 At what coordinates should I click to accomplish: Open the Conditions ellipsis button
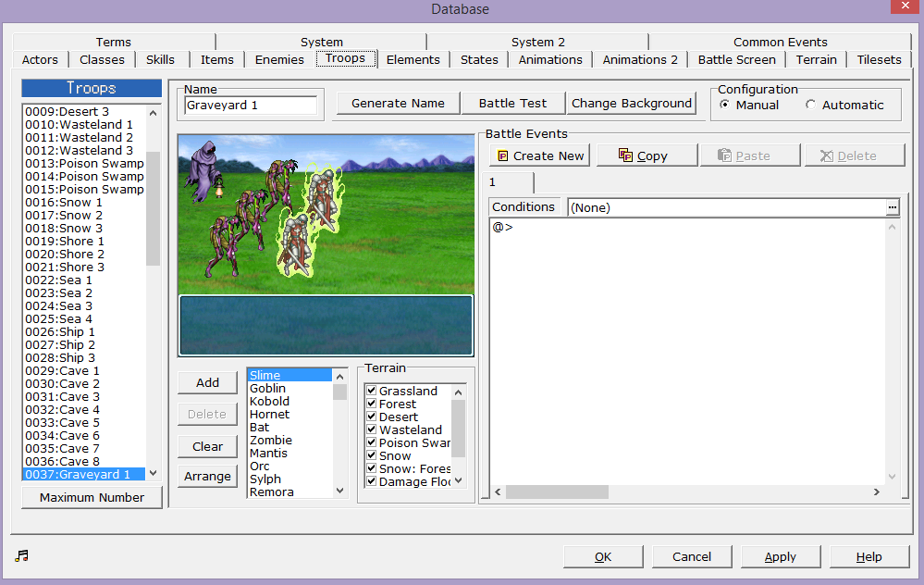[x=893, y=207]
